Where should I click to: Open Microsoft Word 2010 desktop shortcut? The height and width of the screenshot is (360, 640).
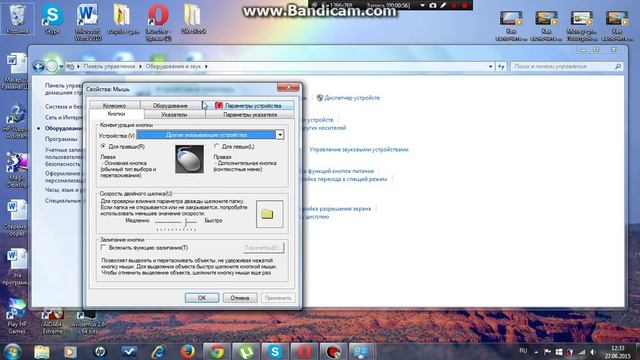[x=87, y=22]
